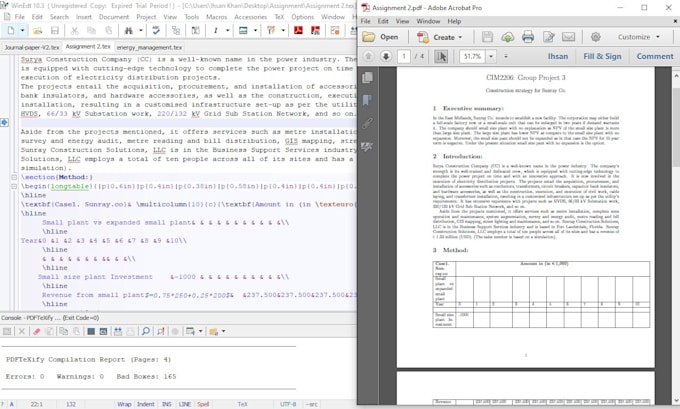Print the PDF with the printer icon
The image size is (680, 409).
click(x=528, y=37)
